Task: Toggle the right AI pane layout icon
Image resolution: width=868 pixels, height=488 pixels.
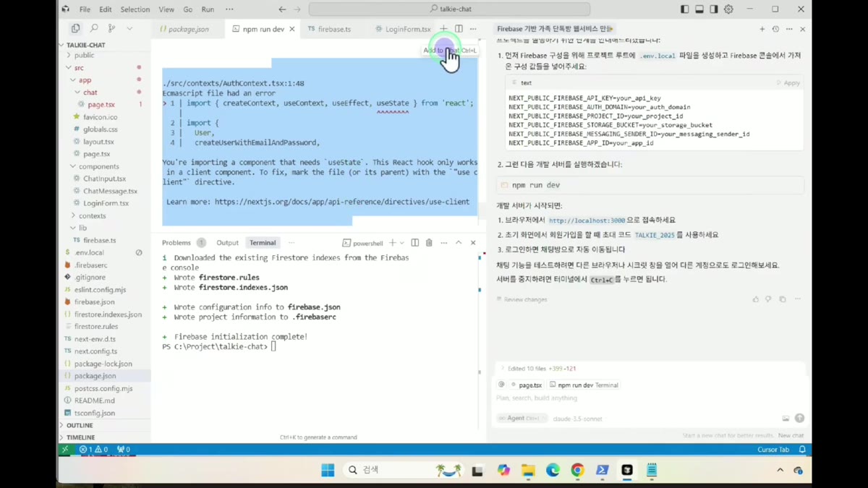Action: [x=714, y=9]
